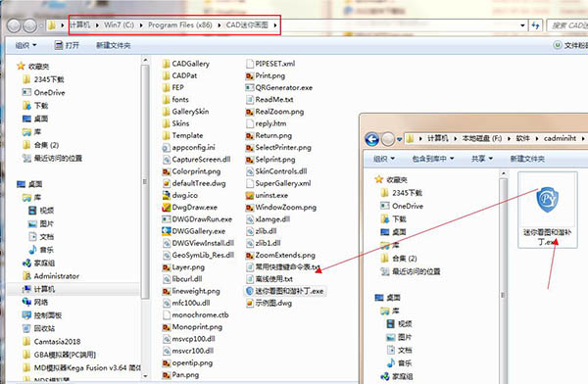Click 新建文件夹 in the cadminiht window toolbar

pos(527,159)
